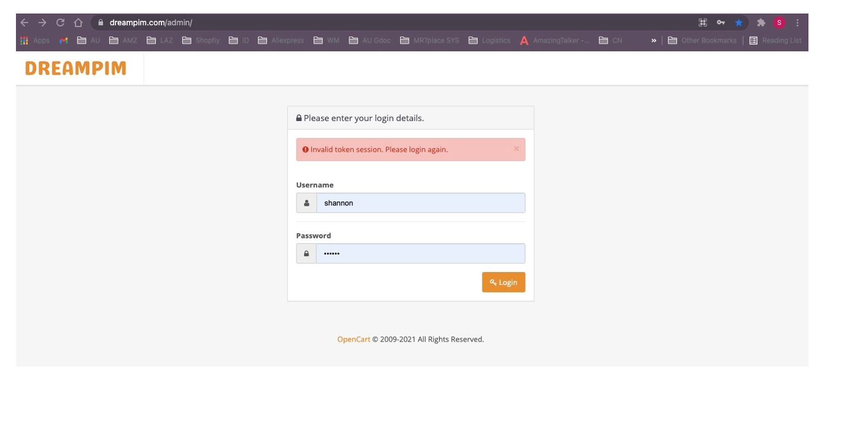The width and height of the screenshot is (868, 425).
Task: Dismiss the invalid token session alert
Action: 516,149
